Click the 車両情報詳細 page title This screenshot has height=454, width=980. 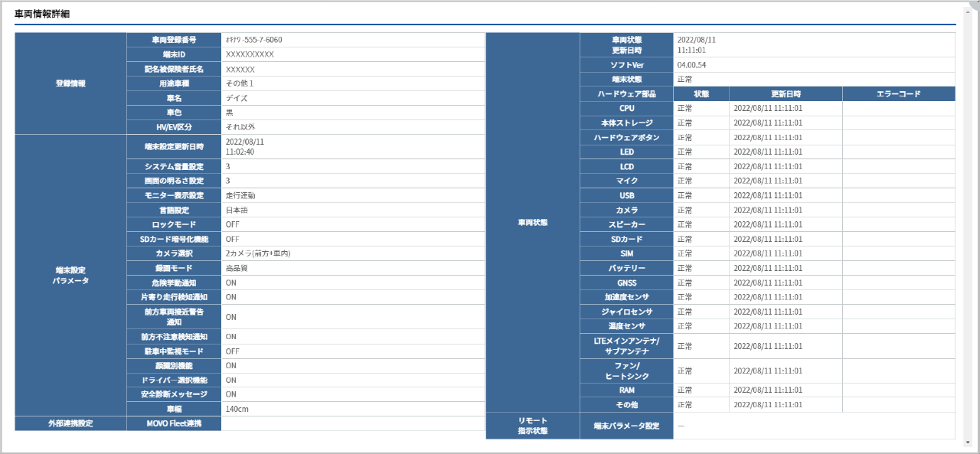[x=42, y=15]
